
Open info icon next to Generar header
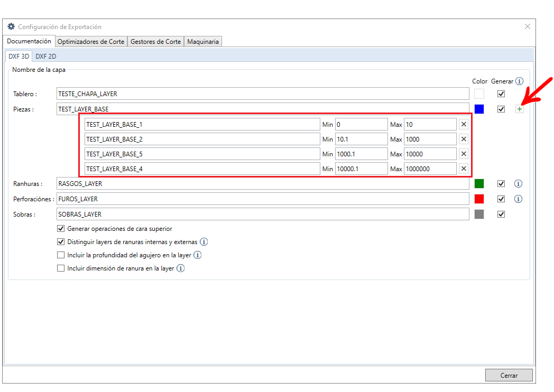point(519,81)
